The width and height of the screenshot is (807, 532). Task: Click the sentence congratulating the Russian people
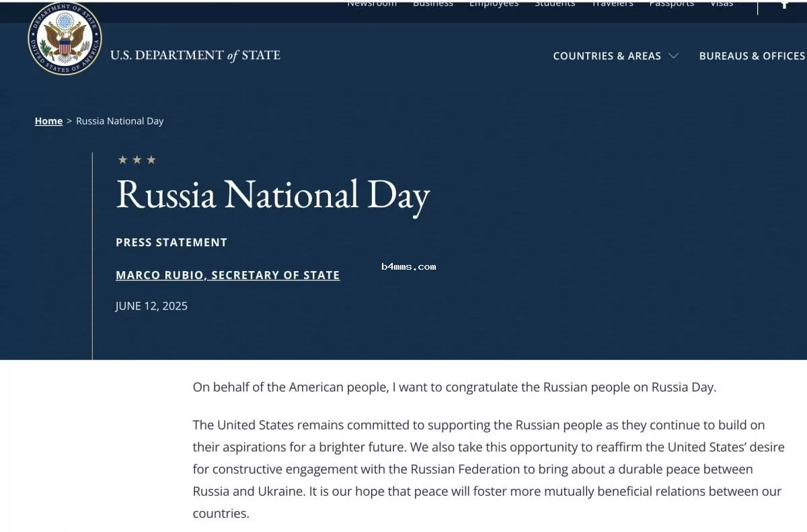coord(455,387)
